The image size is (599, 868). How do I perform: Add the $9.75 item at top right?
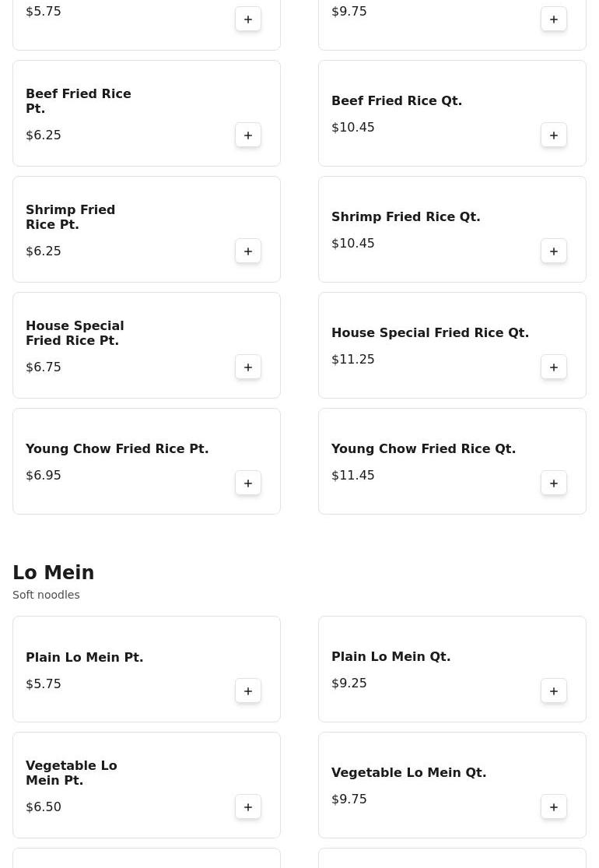[554, 19]
